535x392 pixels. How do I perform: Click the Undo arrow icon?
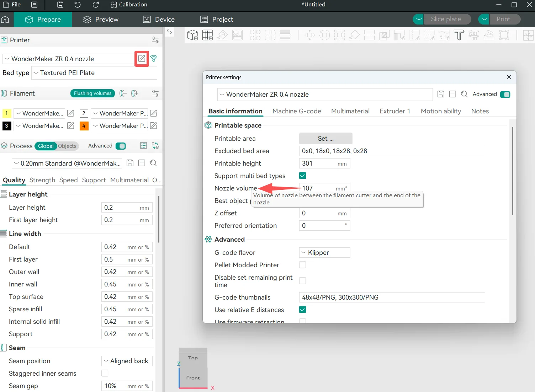click(x=78, y=5)
